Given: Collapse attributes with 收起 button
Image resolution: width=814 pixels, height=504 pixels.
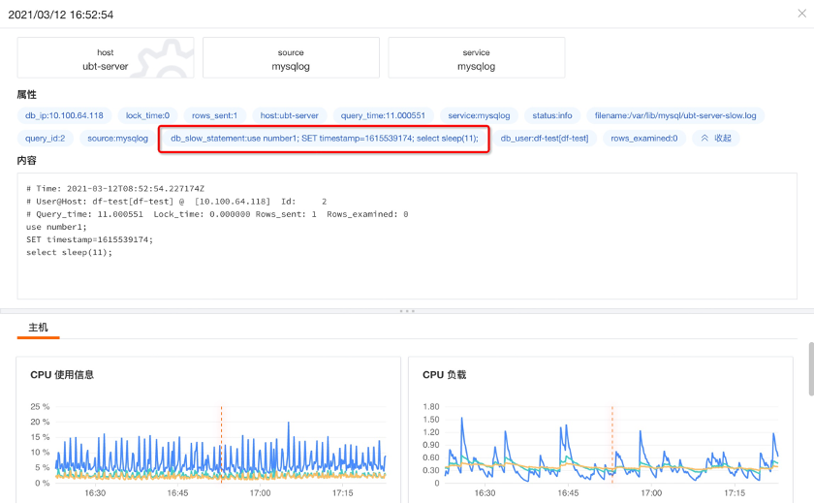Looking at the screenshot, I should coord(716,138).
